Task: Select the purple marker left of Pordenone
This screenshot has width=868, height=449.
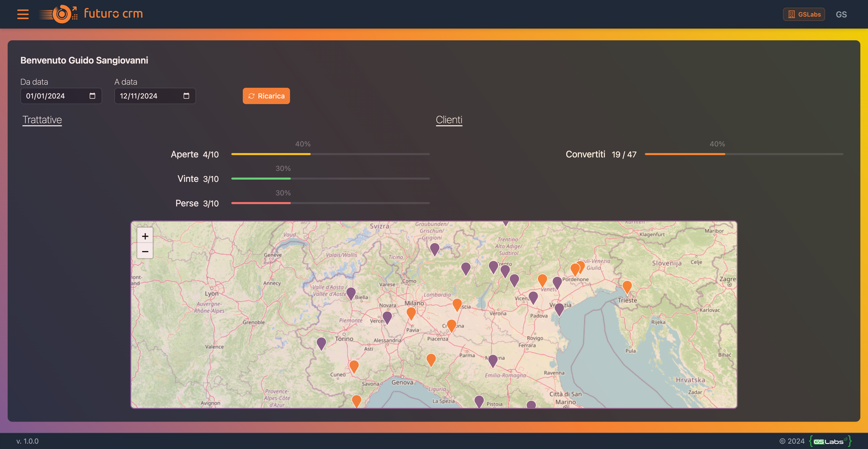Action: click(x=557, y=283)
